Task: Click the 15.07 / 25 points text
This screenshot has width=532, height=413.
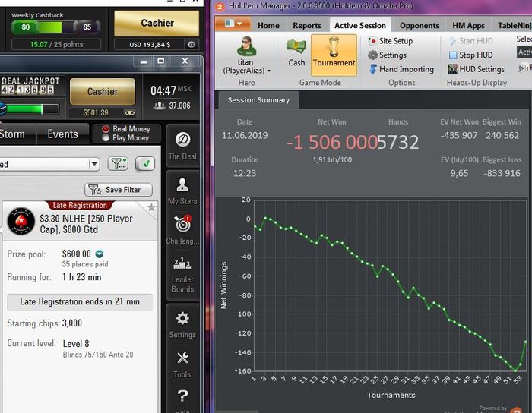Action: (57, 44)
